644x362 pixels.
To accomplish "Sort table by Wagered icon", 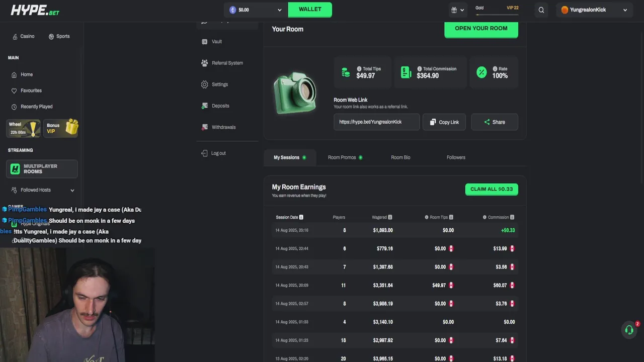I will coord(390,217).
